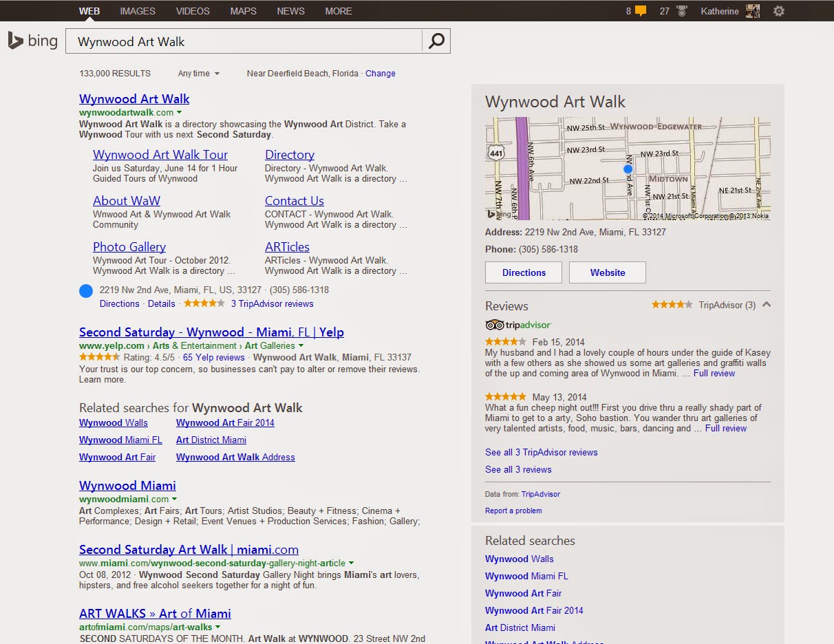Click Directions link under the address
Screen dimensions: 834x644
(x=120, y=303)
